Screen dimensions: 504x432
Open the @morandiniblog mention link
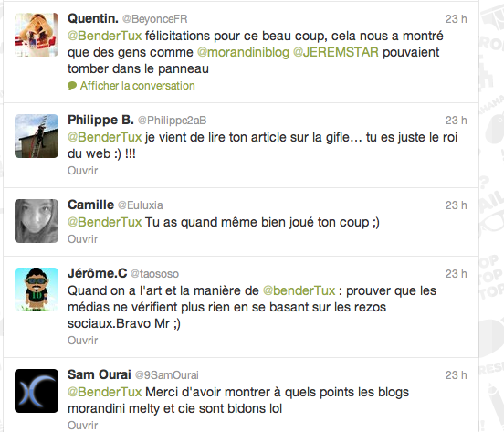click(243, 52)
